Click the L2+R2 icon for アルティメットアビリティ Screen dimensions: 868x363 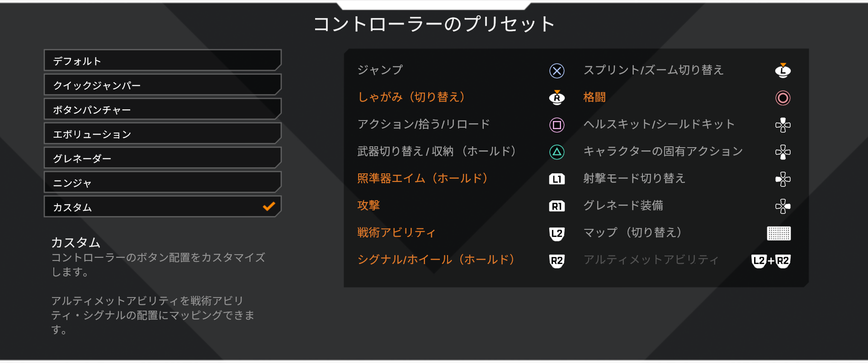pyautogui.click(x=771, y=261)
